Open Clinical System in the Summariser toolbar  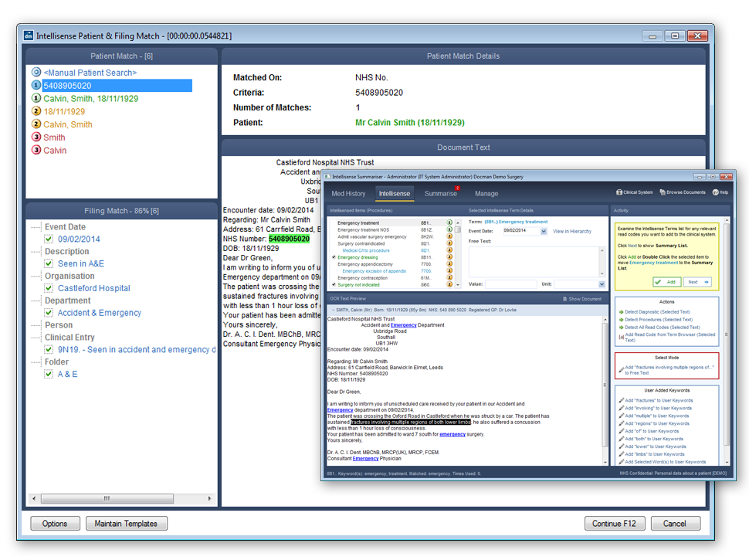click(635, 192)
